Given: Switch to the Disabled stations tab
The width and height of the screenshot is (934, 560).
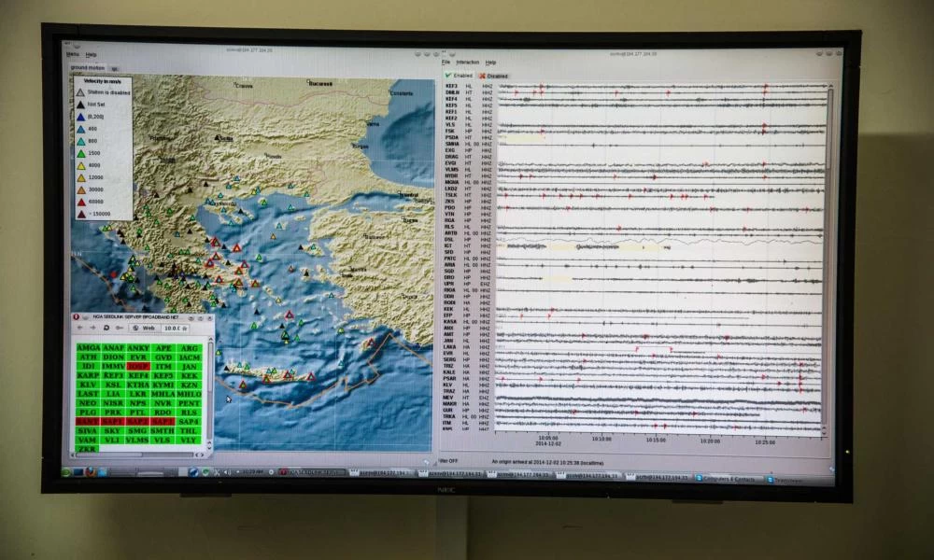Looking at the screenshot, I should tap(494, 76).
